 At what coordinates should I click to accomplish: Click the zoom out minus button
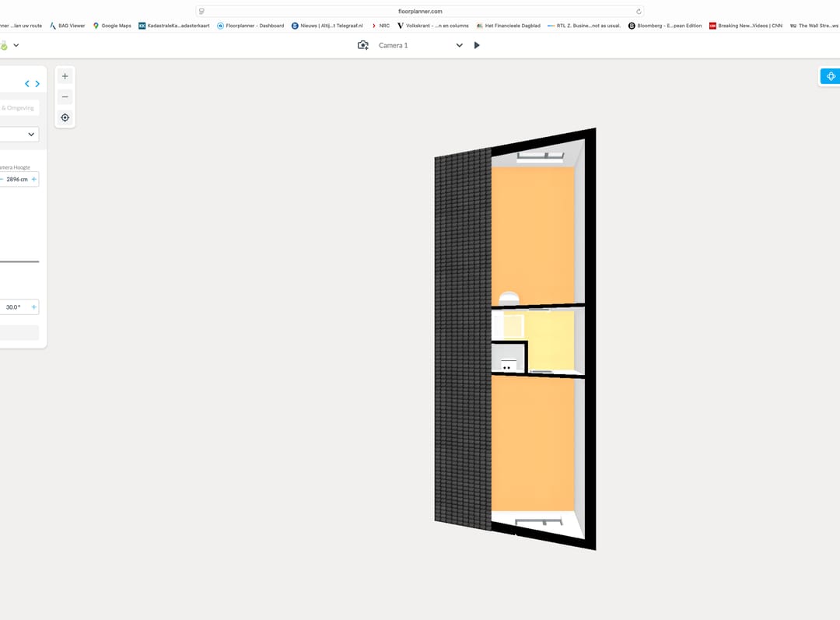65,97
